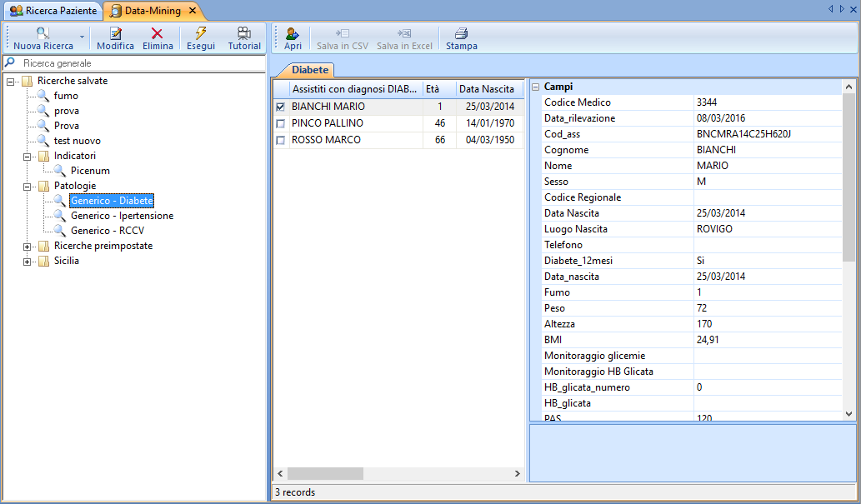Select Generico - Ipertensione search
The image size is (861, 504).
pos(122,216)
